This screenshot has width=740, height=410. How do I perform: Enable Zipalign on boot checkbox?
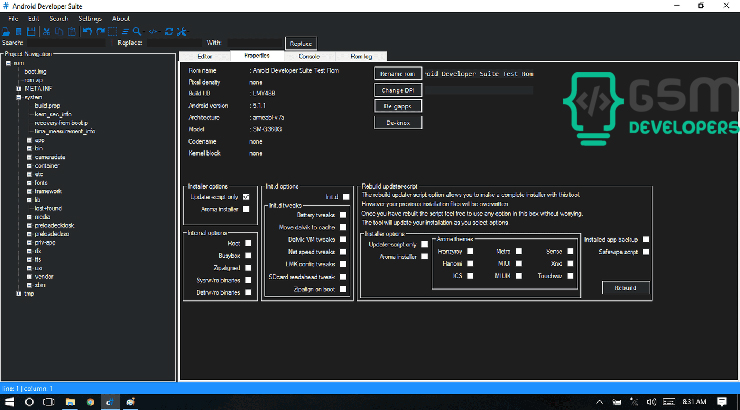tap(343, 289)
